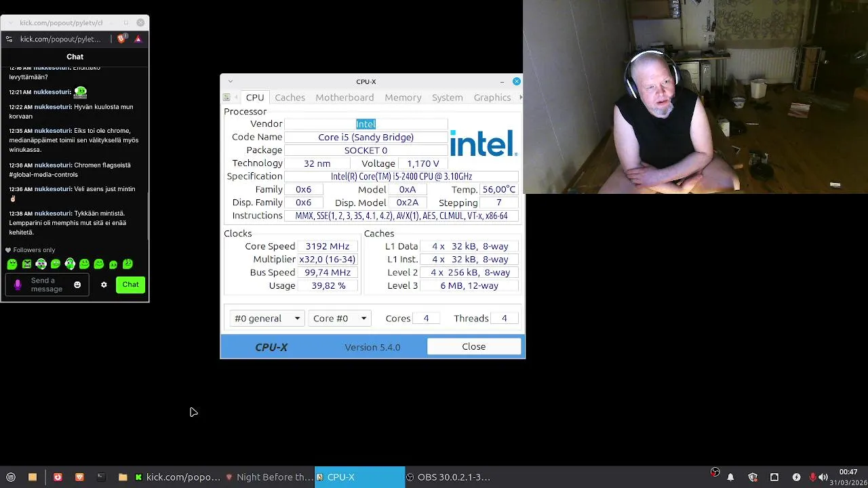Click the OBS tray icon

point(715,472)
